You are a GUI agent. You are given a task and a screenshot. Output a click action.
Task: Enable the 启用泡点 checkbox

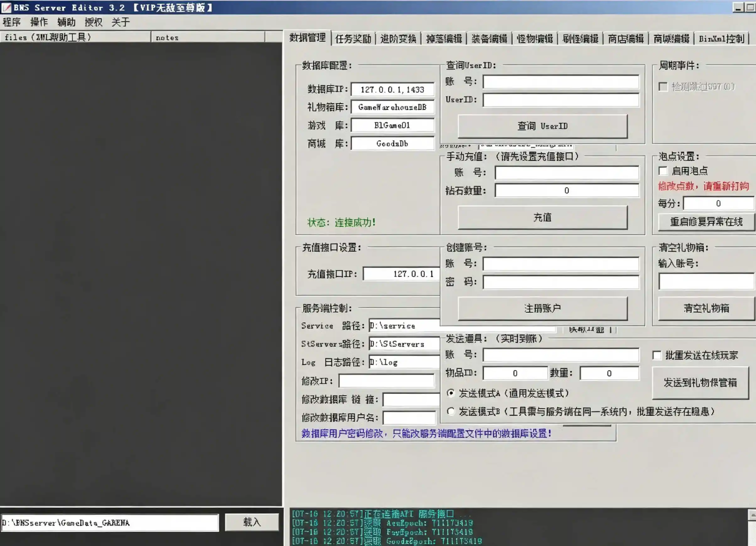click(663, 171)
